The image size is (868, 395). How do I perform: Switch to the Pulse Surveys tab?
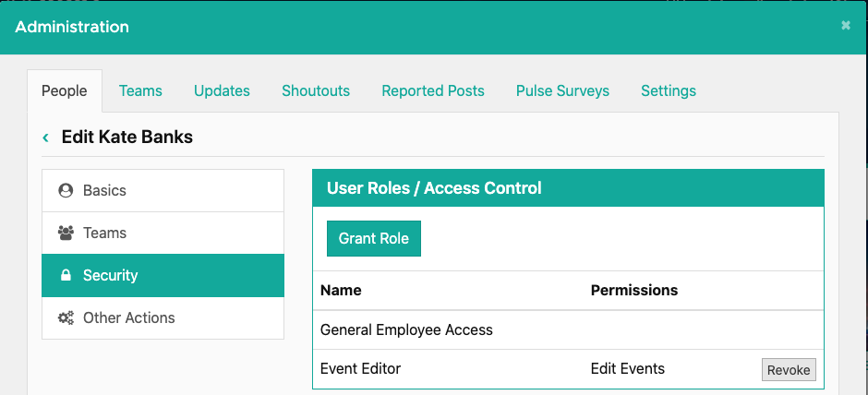[x=562, y=90]
